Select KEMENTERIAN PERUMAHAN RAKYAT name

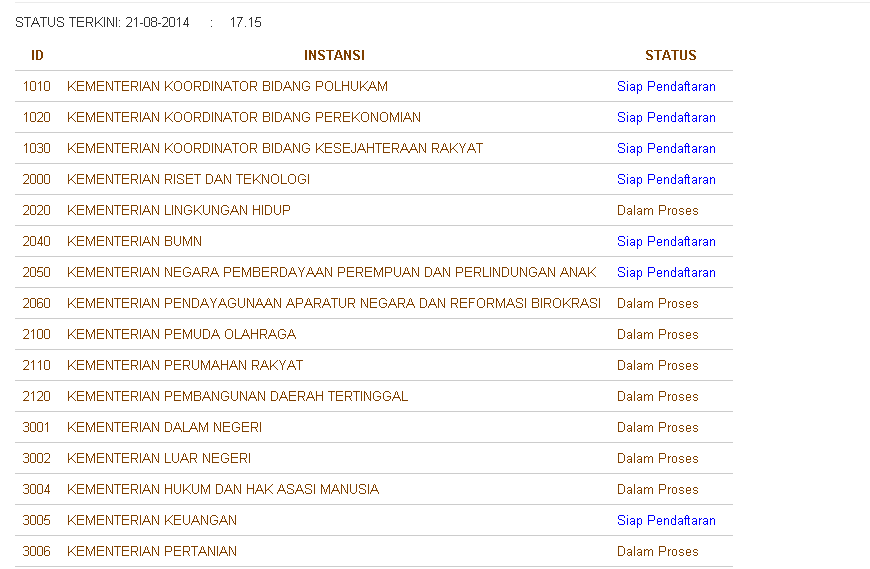pyautogui.click(x=185, y=366)
